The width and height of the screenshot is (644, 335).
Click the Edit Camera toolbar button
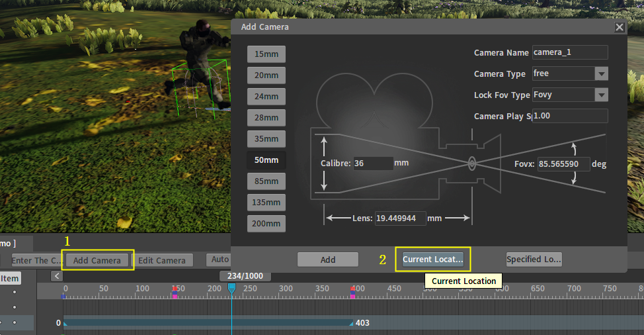[163, 260]
